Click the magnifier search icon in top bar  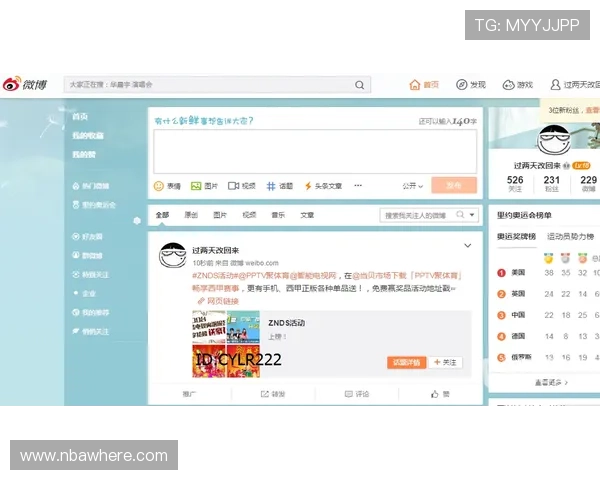pyautogui.click(x=359, y=85)
